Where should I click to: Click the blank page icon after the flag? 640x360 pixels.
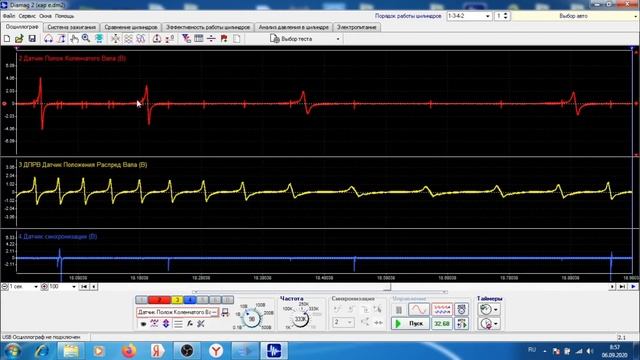(236, 39)
